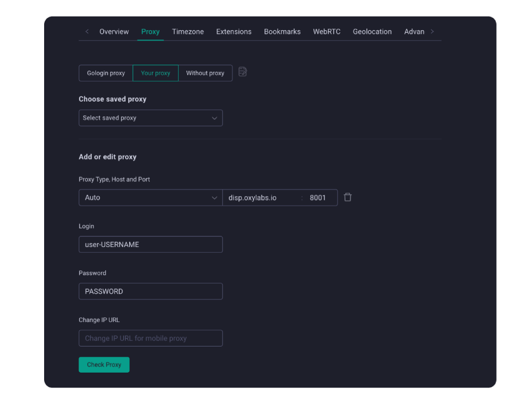Screen dimensions: 532x405
Task: Choose the Without proxy option
Action: 205,73
